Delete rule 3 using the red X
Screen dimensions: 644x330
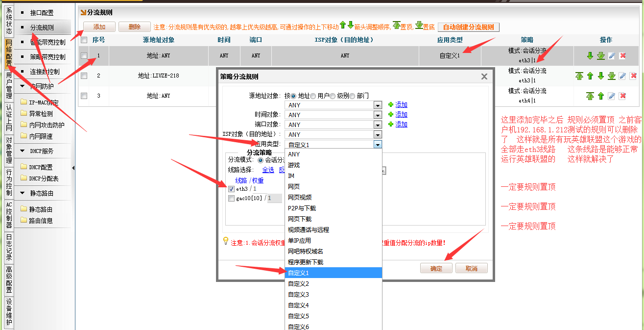tap(622, 96)
